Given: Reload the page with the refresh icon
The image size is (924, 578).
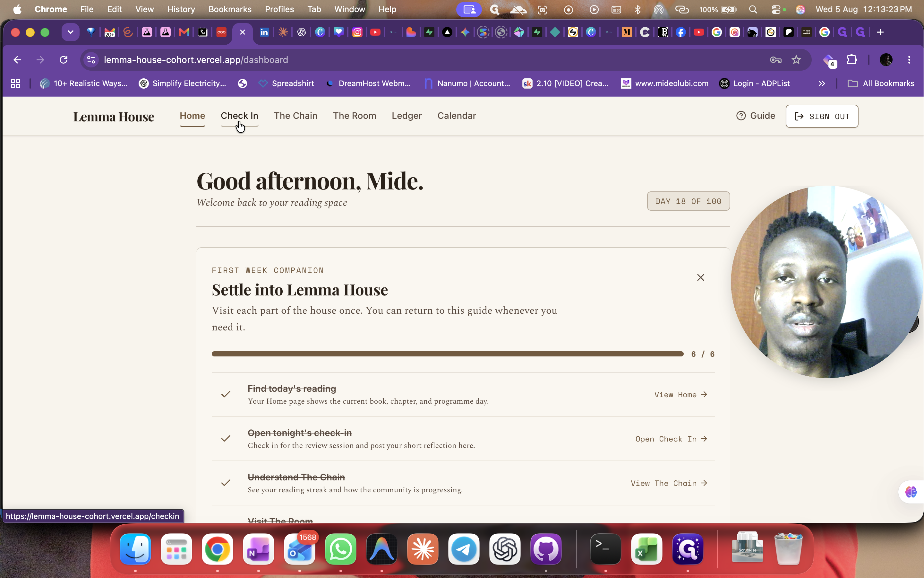Looking at the screenshot, I should [64, 60].
